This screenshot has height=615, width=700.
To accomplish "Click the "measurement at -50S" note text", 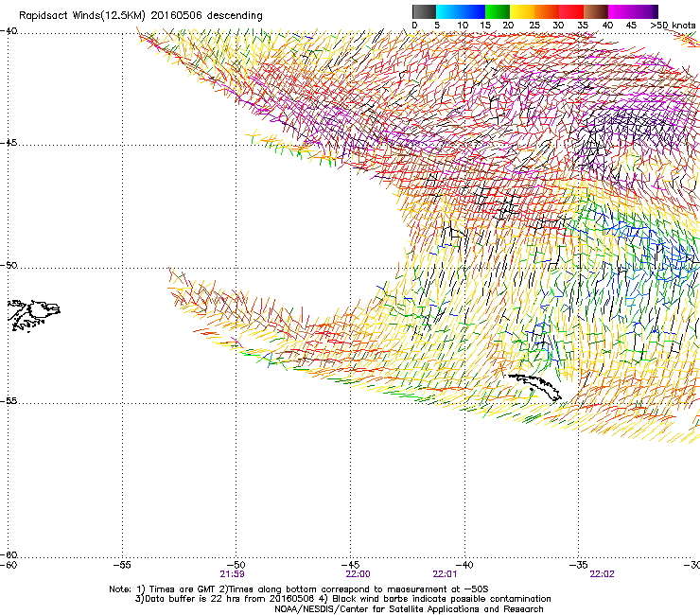I will coord(437,589).
